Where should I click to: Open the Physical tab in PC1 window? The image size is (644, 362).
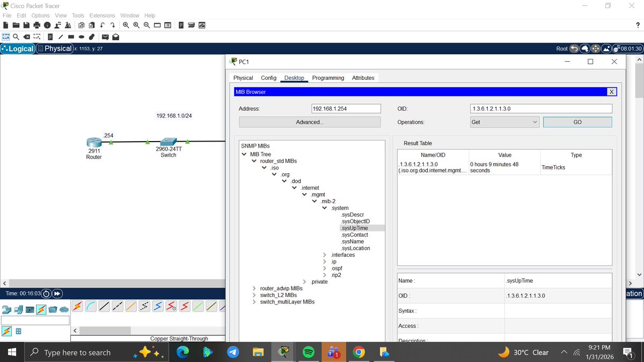pos(243,78)
